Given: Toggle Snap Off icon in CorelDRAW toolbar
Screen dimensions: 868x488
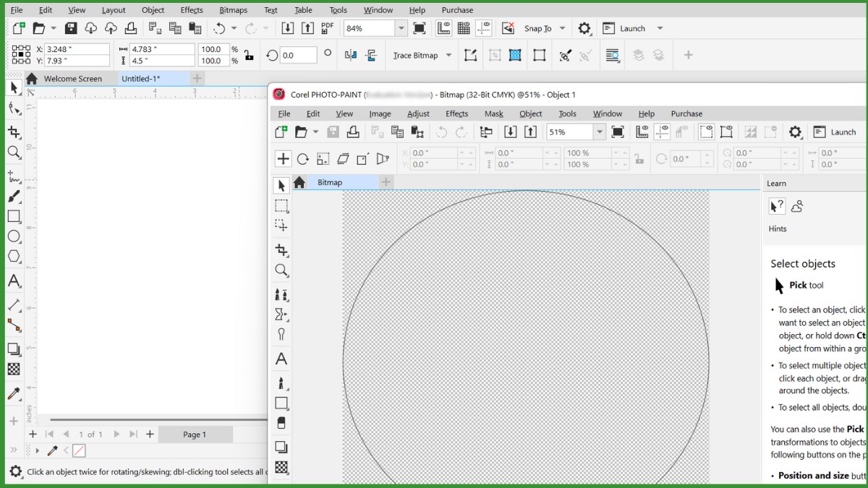Looking at the screenshot, I should (x=509, y=28).
